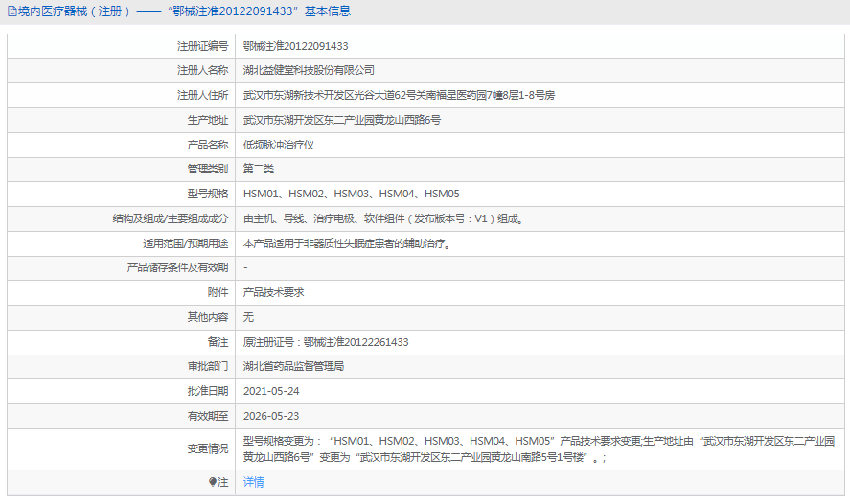Click the 注册人名称 label
Screen dimensions: 850x504
[x=203, y=70]
